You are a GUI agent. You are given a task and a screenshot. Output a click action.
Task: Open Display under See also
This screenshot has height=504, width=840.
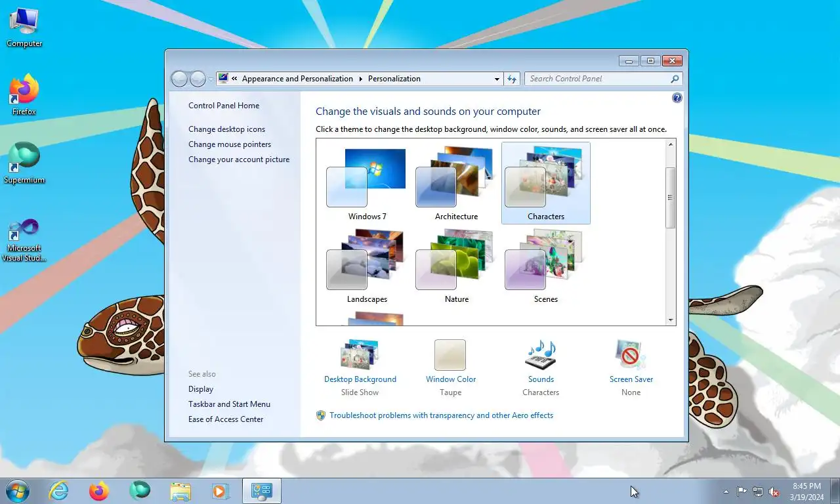201,389
